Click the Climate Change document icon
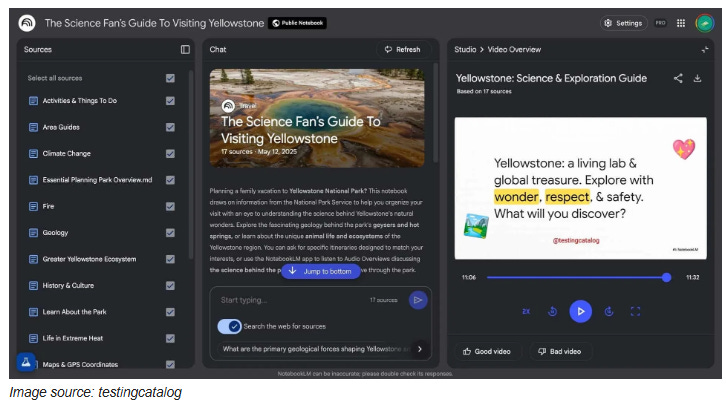Screen dimensions: 726x409 [33, 153]
